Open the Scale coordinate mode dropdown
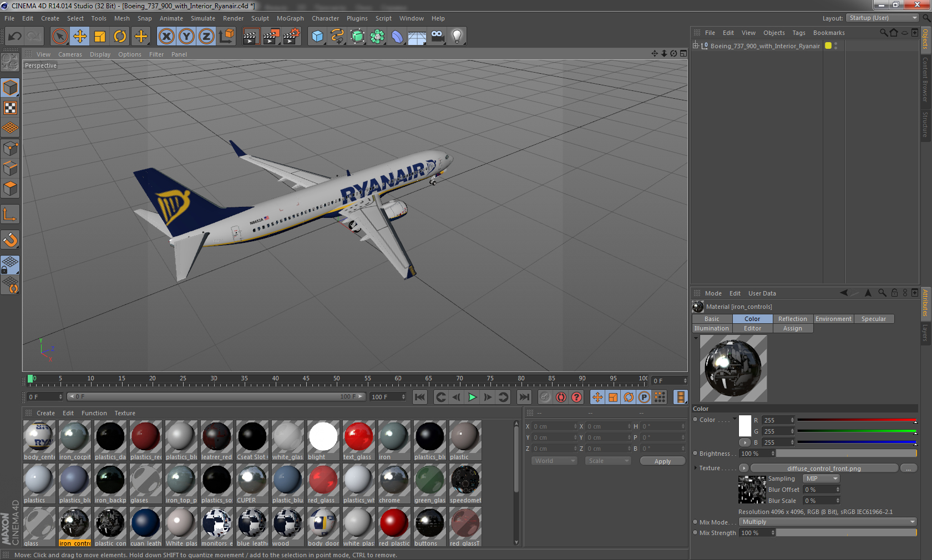The image size is (932, 560). click(x=608, y=461)
